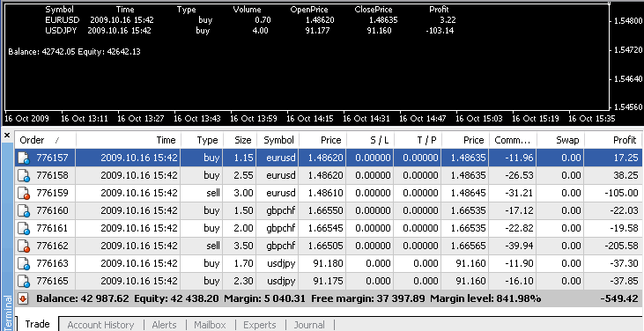The height and width of the screenshot is (331, 644).
Task: Open the Alerts tab
Action: pyautogui.click(x=164, y=325)
